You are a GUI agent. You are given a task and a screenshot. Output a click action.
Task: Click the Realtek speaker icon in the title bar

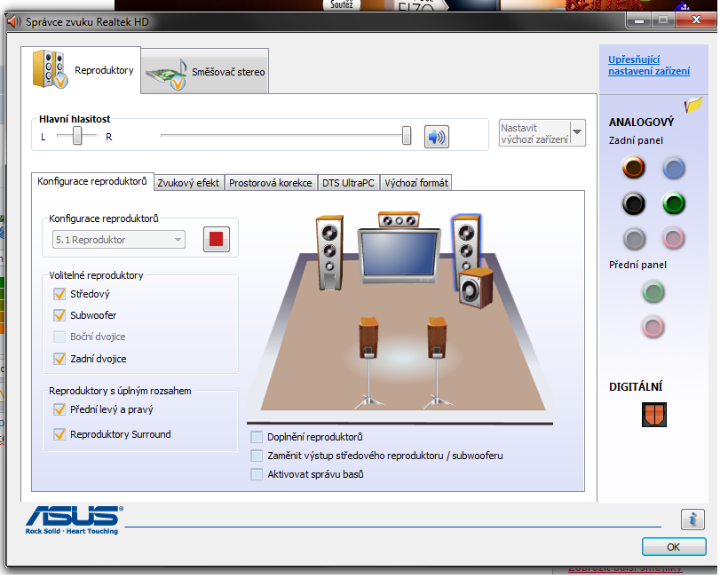tap(14, 21)
